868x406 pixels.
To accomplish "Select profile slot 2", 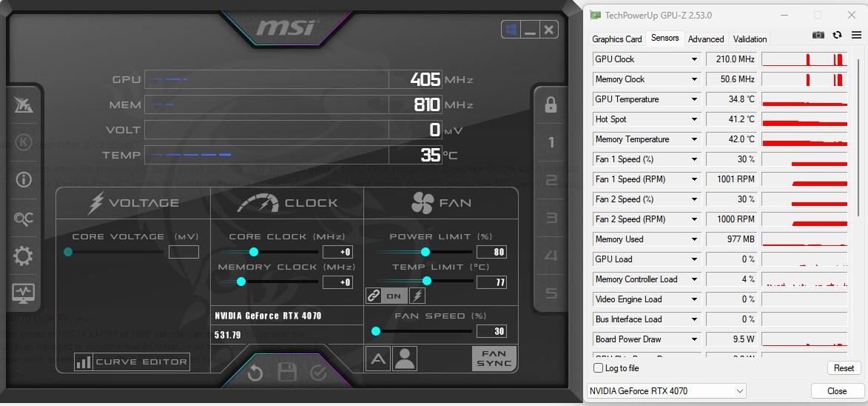I will tap(551, 180).
